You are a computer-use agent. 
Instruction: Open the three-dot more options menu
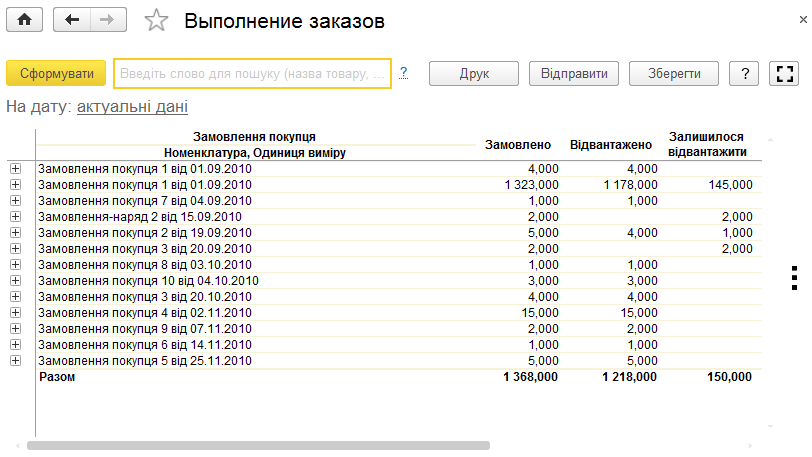(794, 278)
